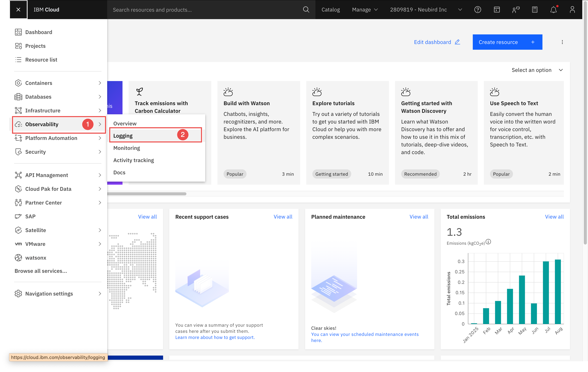Open the cost estimator calculator
This screenshot has height=372, width=588.
pyautogui.click(x=535, y=10)
